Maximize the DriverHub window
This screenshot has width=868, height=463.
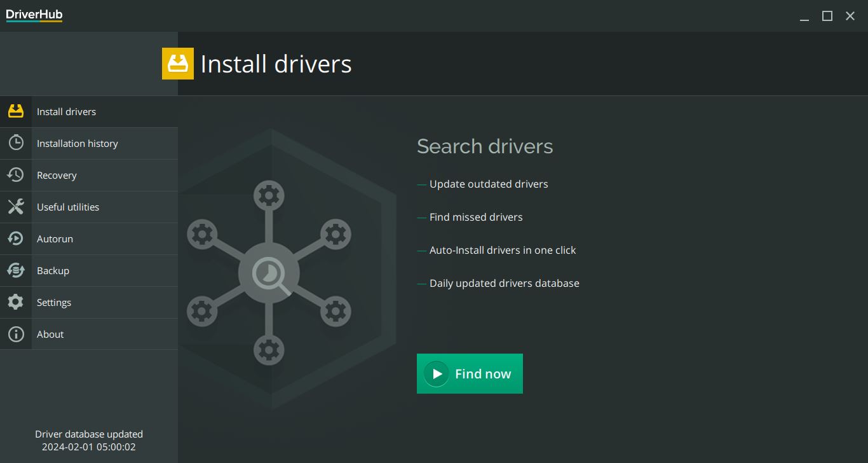point(827,17)
